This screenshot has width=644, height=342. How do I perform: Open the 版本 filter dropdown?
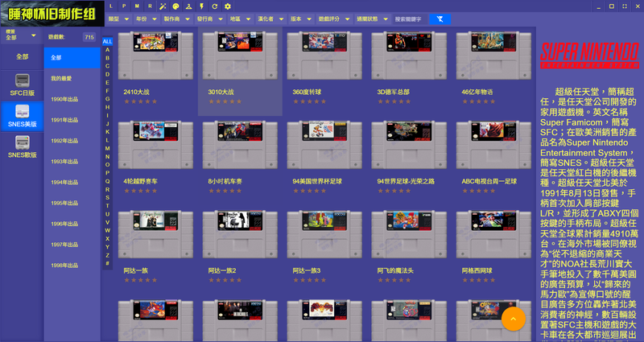[x=300, y=19]
